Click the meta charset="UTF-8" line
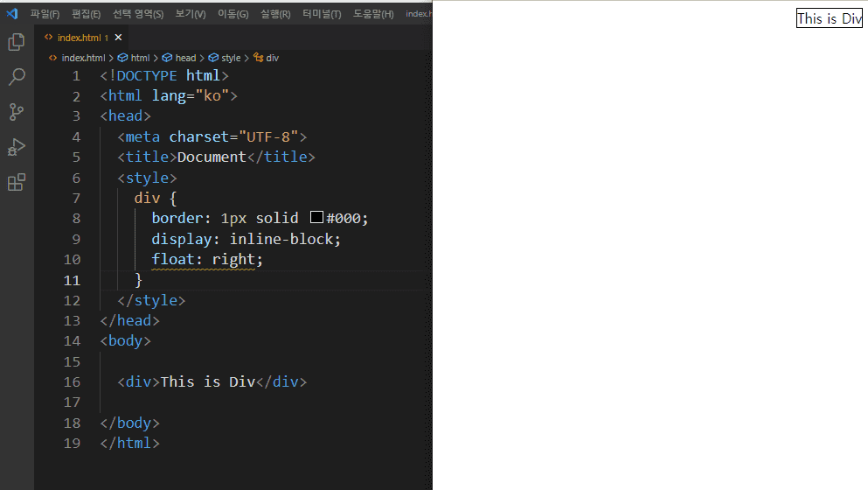Screen dimensions: 868x490 212,136
